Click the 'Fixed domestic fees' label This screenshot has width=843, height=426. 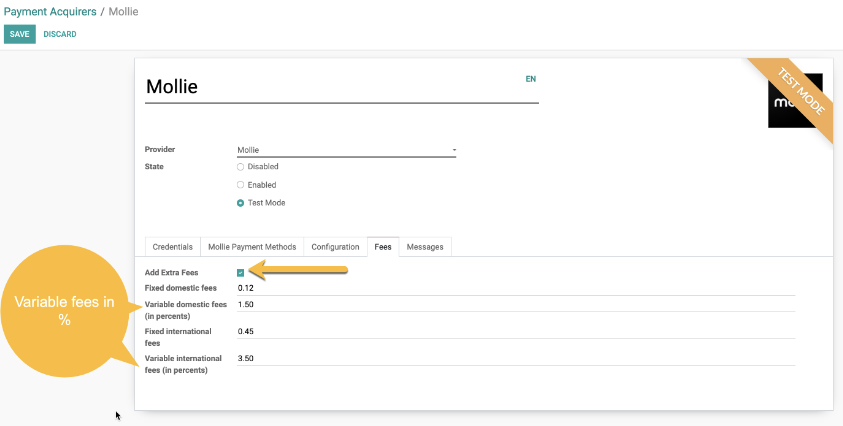(x=181, y=288)
